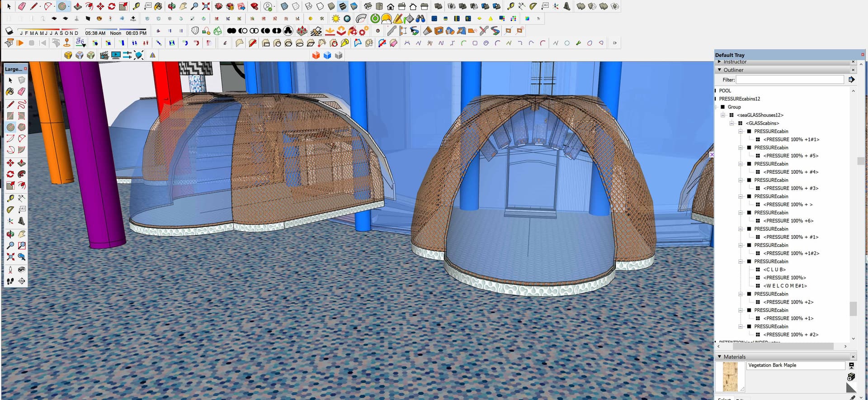868x400 pixels.
Task: Select <PRESSURE 100% +6> in the Outliner
Action: coord(788,221)
